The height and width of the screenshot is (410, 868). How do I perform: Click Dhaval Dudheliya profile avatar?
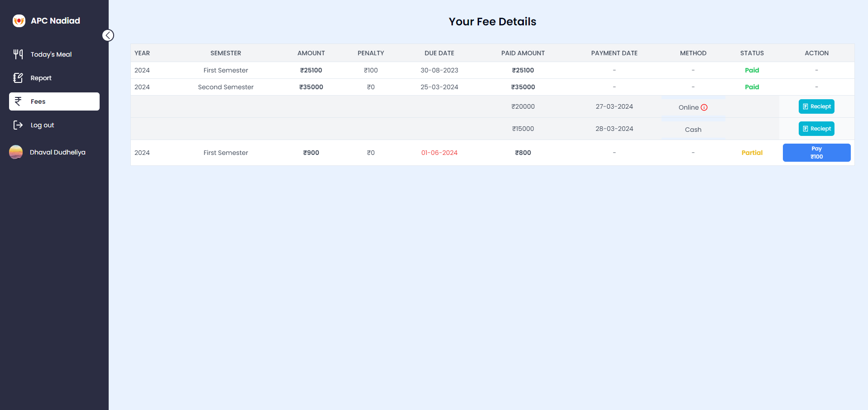16,152
